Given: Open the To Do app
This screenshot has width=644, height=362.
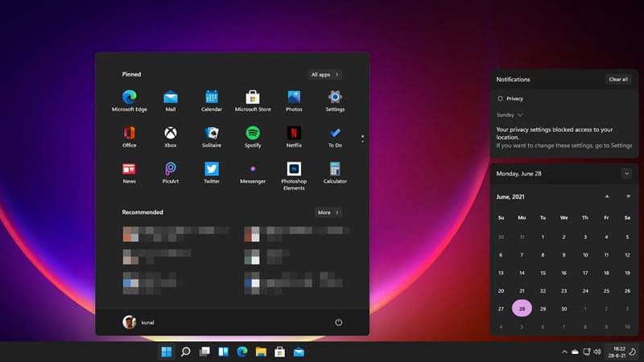Looking at the screenshot, I should (x=335, y=137).
